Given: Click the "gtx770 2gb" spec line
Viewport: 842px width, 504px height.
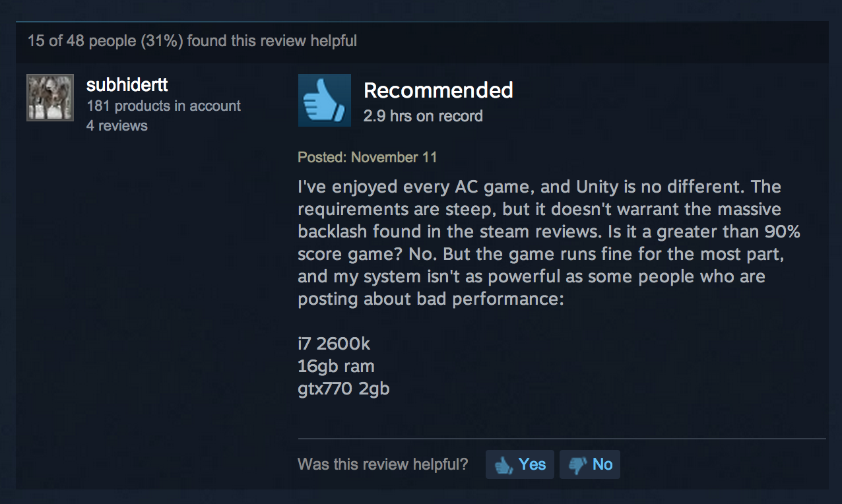Looking at the screenshot, I should (x=344, y=389).
